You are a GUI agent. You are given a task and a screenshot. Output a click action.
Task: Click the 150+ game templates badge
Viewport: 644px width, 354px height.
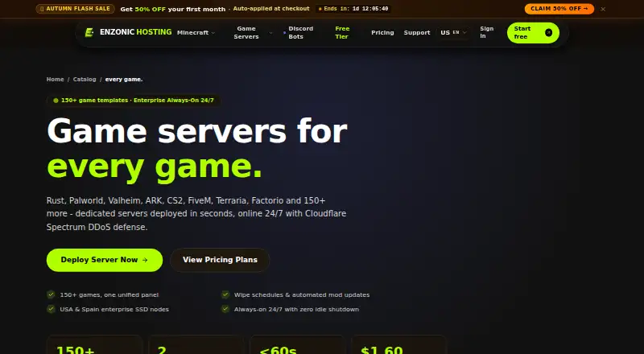(x=134, y=101)
